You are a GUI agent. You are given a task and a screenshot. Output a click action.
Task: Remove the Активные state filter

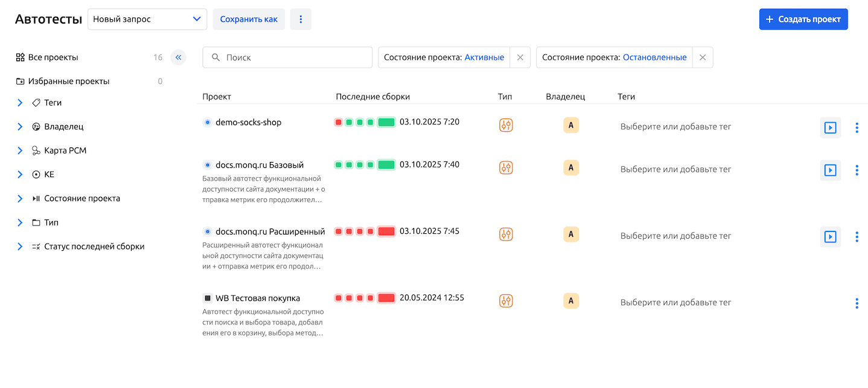point(520,57)
